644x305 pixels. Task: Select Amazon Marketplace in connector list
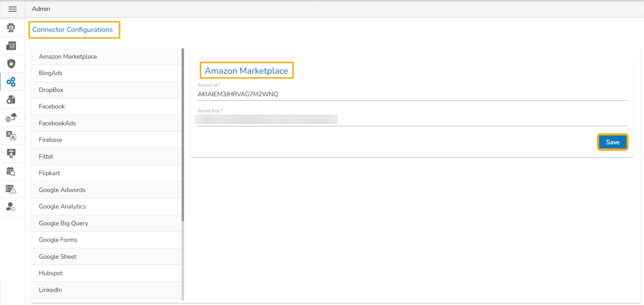click(107, 57)
